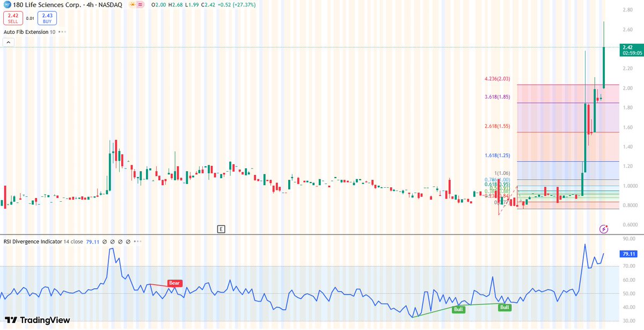The height and width of the screenshot is (330, 644).
Task: Click the first green Bull label
Action: tap(458, 310)
